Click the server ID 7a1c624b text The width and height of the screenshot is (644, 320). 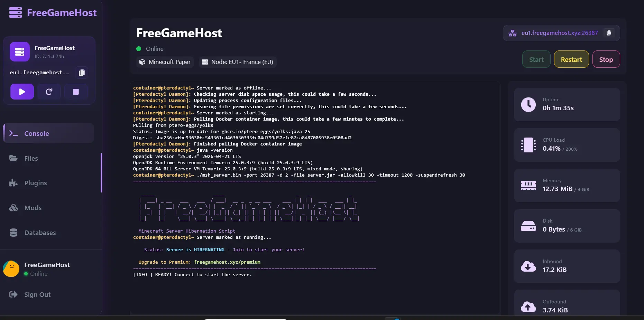[49, 56]
